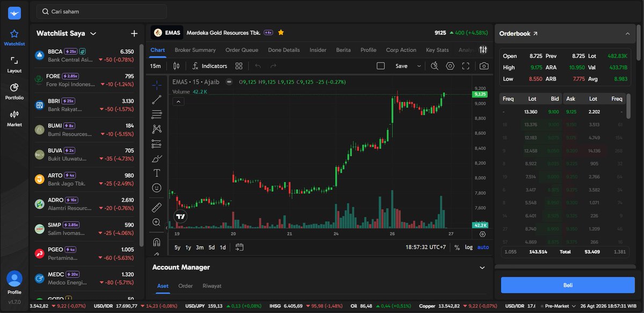644x313 pixels.
Task: Open chart settings hexagon icon
Action: click(450, 66)
